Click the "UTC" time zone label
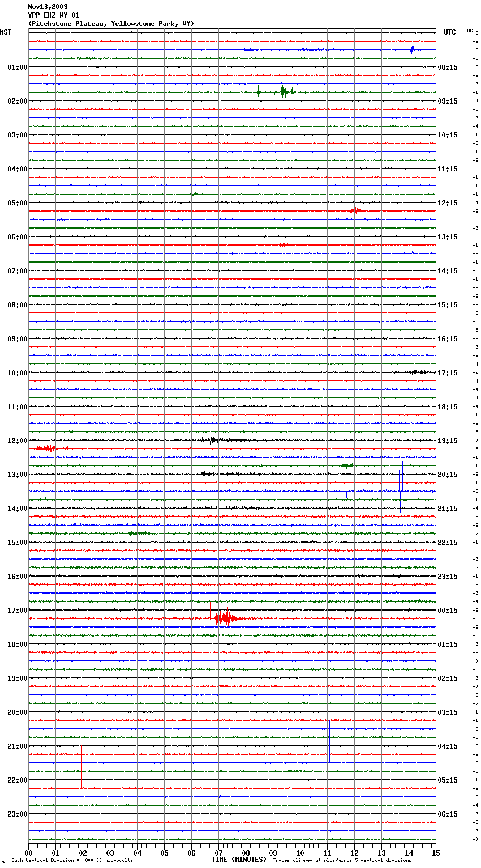Screen dimensions: 481x868 click(450, 32)
